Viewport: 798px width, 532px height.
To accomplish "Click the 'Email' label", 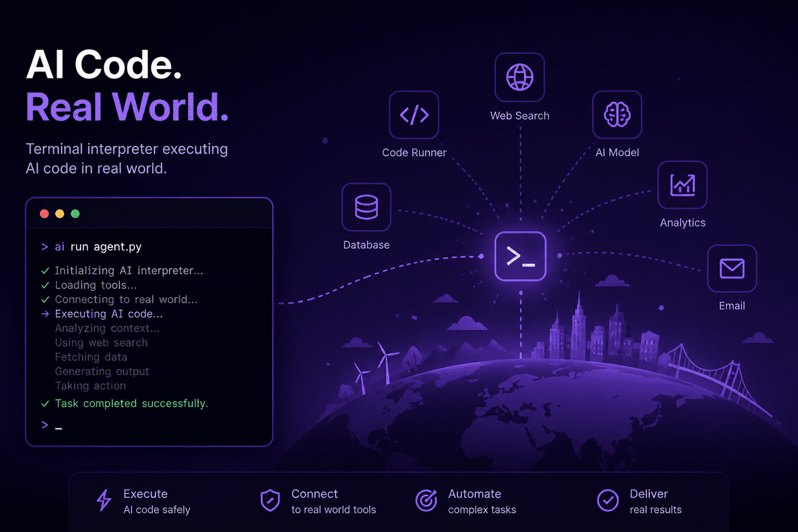I will click(x=732, y=306).
